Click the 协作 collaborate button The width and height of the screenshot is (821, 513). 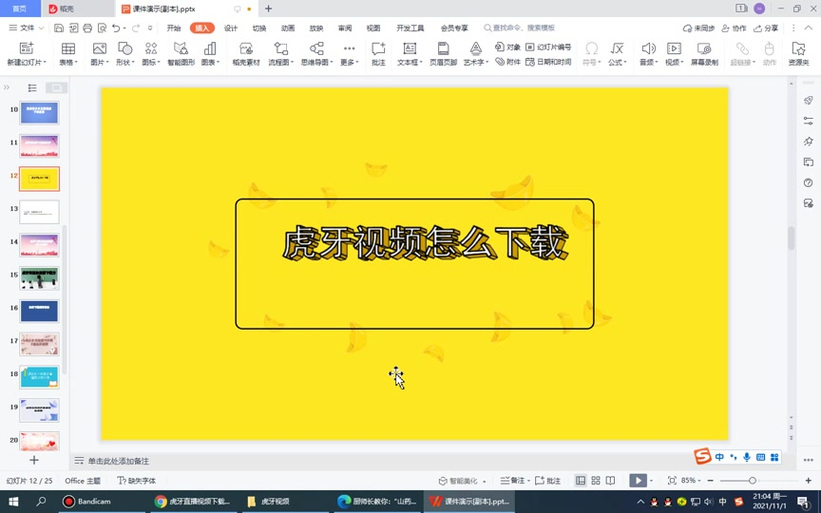(734, 28)
